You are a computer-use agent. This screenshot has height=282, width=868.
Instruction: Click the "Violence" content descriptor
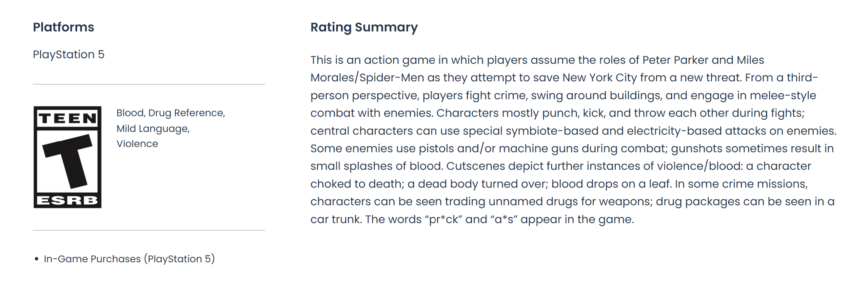137,144
